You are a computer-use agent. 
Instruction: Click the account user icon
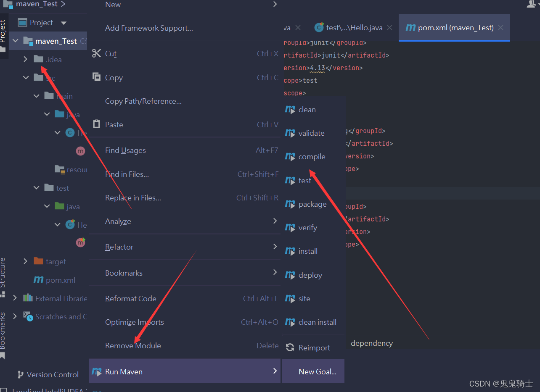click(531, 4)
